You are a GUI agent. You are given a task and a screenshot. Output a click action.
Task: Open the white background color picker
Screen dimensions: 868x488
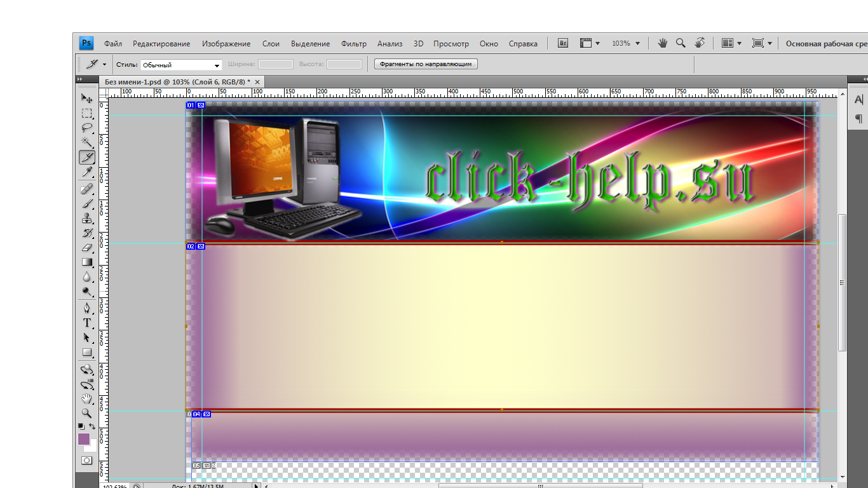[x=93, y=447]
